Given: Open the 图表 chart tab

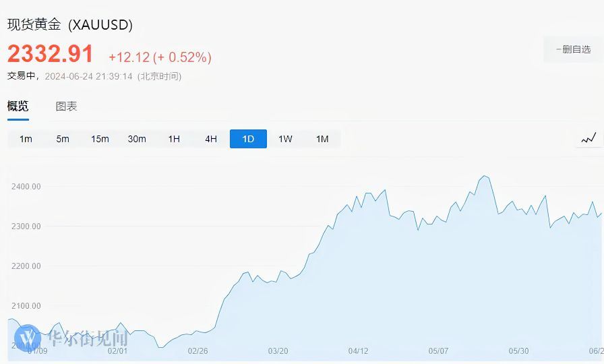Looking at the screenshot, I should click(66, 106).
